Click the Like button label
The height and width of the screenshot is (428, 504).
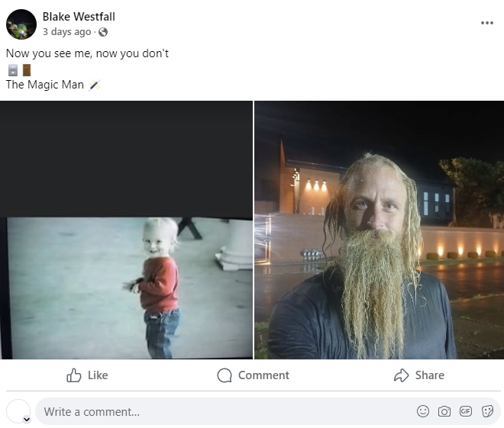point(98,375)
